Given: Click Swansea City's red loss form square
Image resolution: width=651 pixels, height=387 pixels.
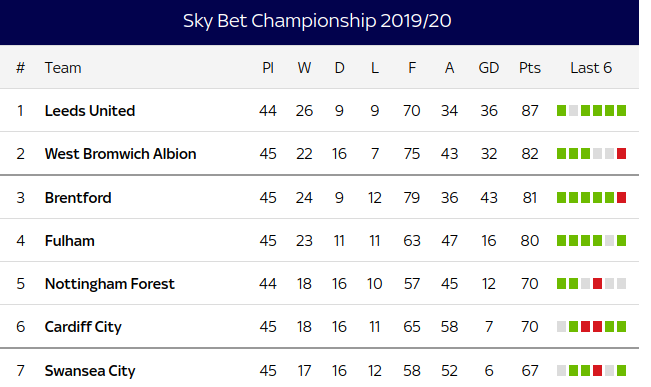Looking at the screenshot, I should pyautogui.click(x=597, y=370).
